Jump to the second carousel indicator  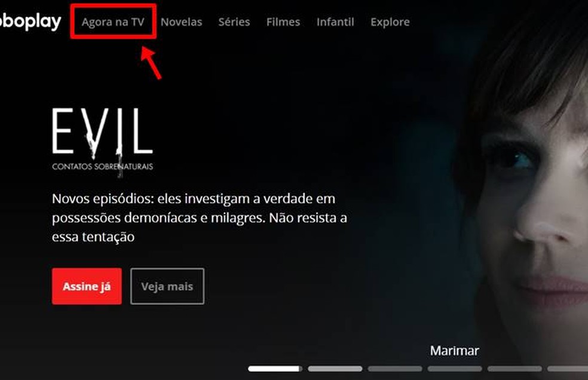coord(335,369)
